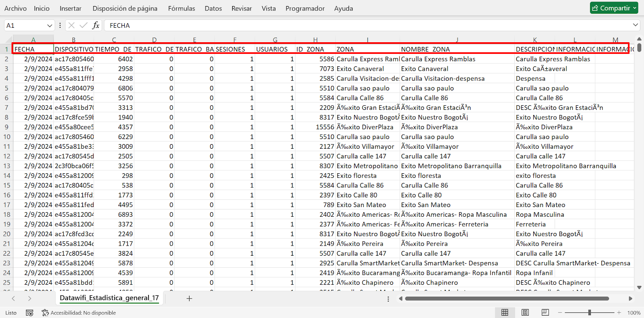The width and height of the screenshot is (644, 318).
Task: Open the Insertar ribbon tab
Action: tap(70, 8)
